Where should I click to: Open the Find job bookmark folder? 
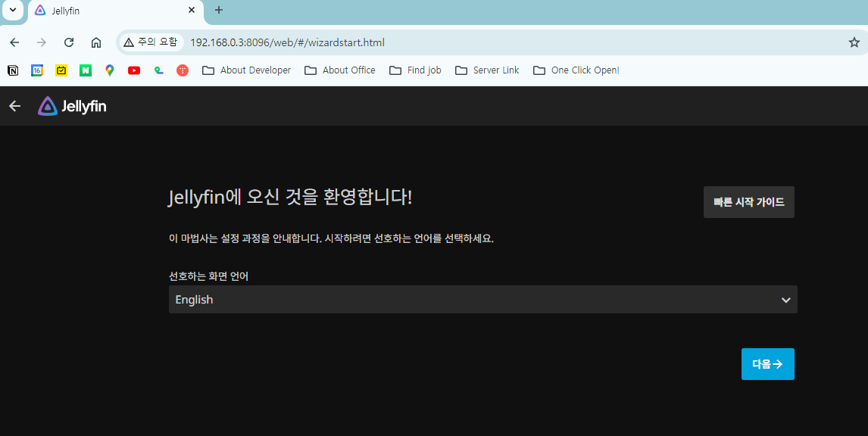[x=415, y=70]
